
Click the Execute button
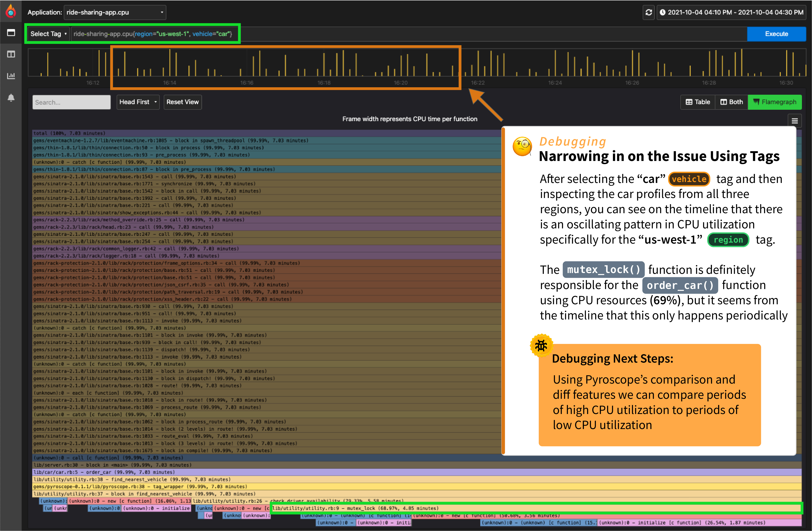[x=776, y=34]
